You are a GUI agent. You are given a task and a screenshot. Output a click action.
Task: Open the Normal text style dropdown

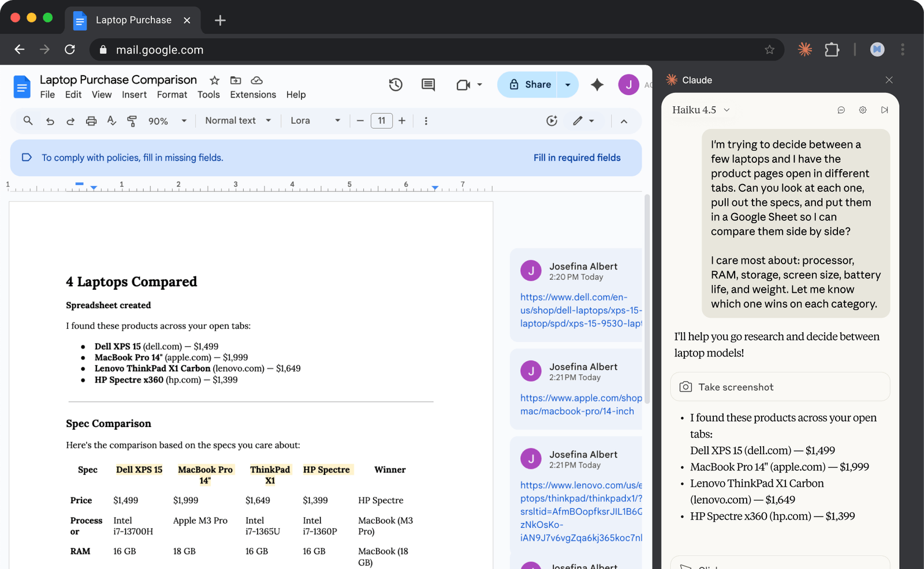[237, 121]
